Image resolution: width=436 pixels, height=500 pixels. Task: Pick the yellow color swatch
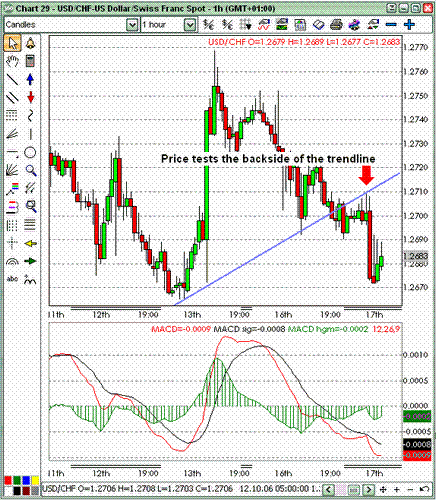pos(35,480)
